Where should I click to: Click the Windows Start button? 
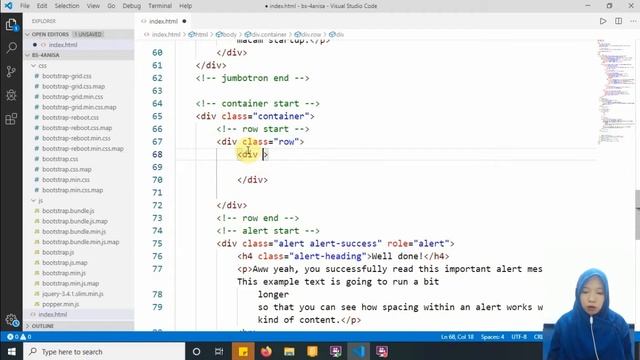[x=11, y=351]
